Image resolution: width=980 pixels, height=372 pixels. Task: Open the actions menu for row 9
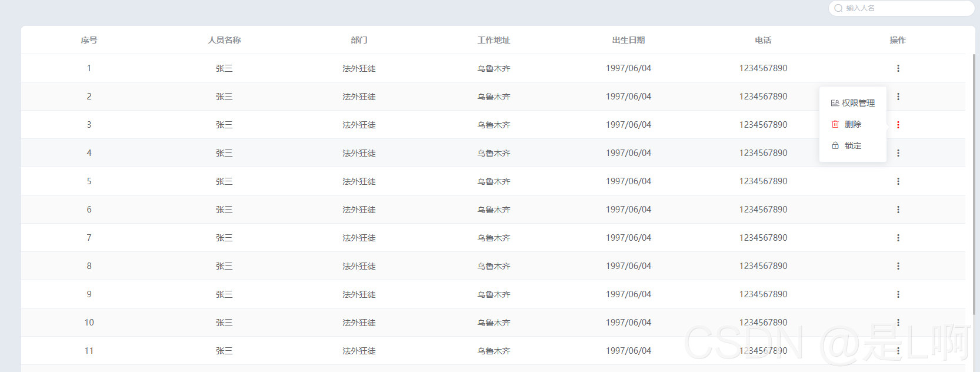[898, 294]
